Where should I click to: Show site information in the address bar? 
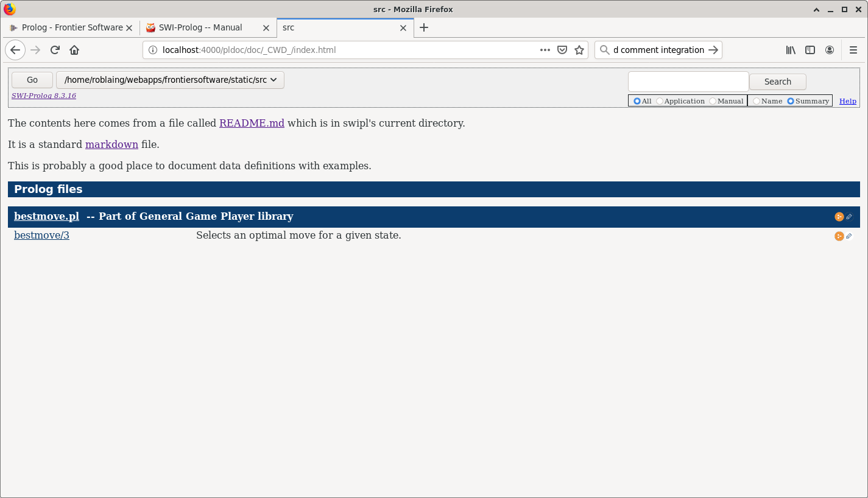coord(152,50)
